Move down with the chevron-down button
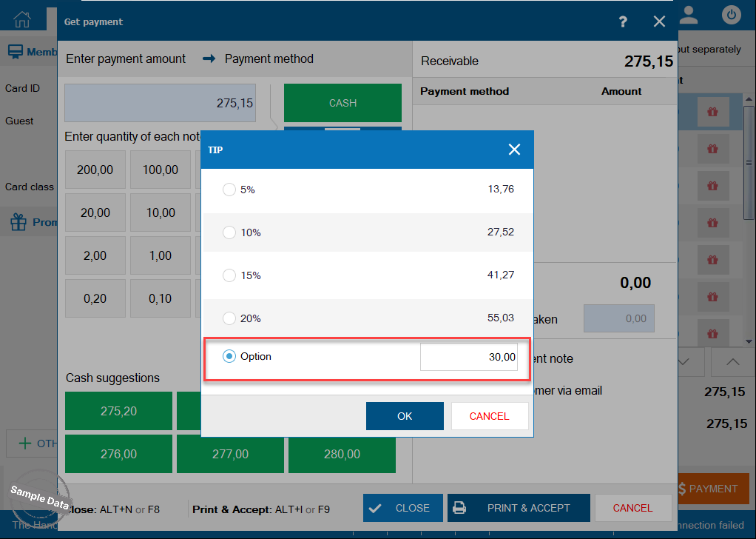 (x=685, y=362)
